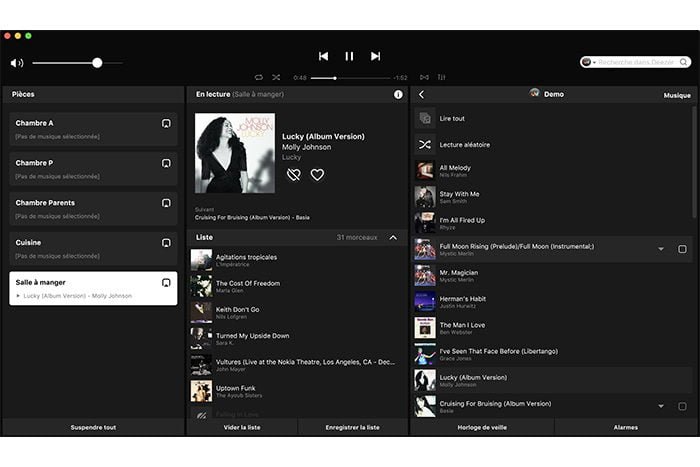Skip to the next track
The width and height of the screenshot is (700, 467).
(375, 57)
